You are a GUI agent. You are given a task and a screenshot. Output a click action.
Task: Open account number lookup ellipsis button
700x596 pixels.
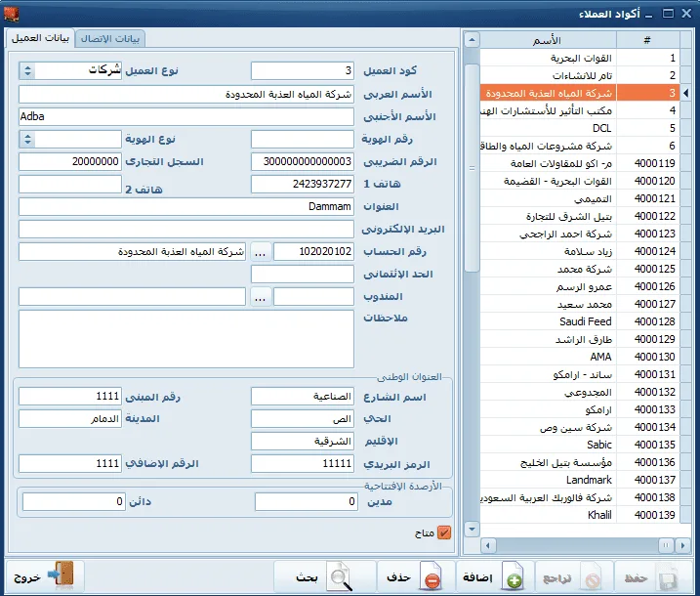[260, 252]
